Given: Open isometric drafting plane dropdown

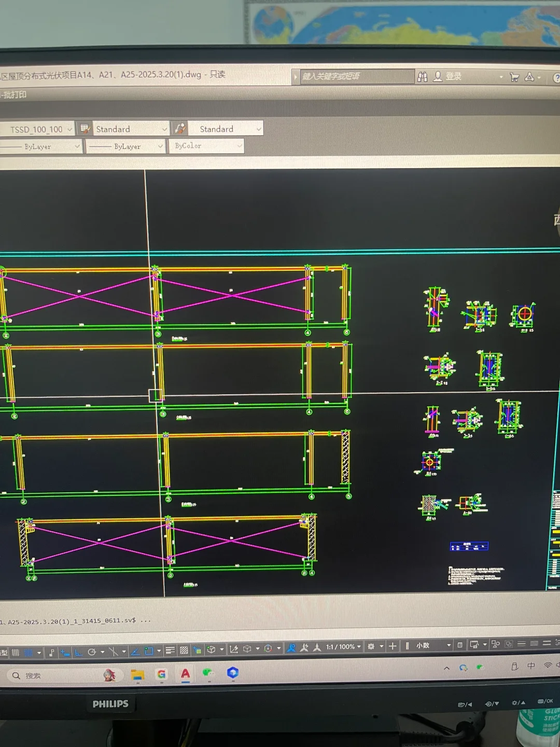Looking at the screenshot, I should click(x=124, y=651).
